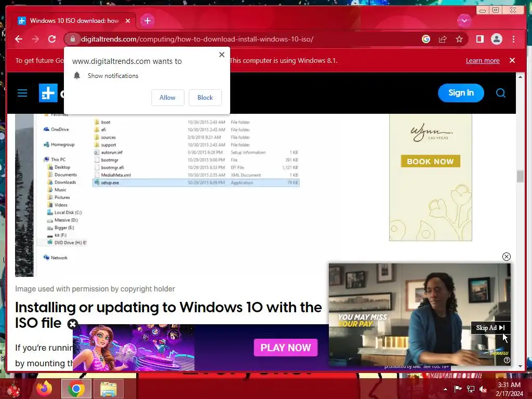
Task: Open the video ad info question icon
Action: [507, 360]
